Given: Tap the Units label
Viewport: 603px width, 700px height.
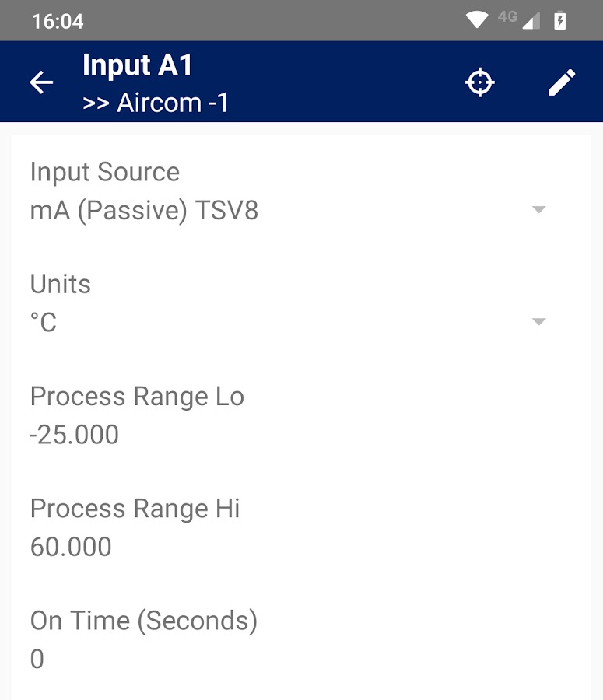Looking at the screenshot, I should (x=61, y=284).
